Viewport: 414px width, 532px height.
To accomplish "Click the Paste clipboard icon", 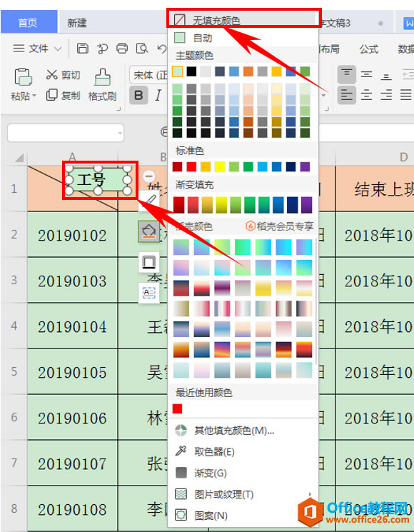I will coord(23,76).
